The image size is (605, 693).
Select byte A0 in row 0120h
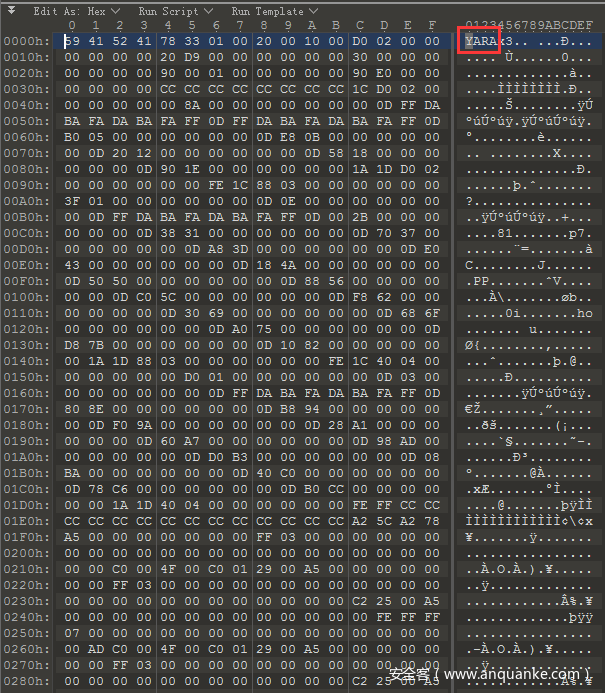(x=240, y=329)
